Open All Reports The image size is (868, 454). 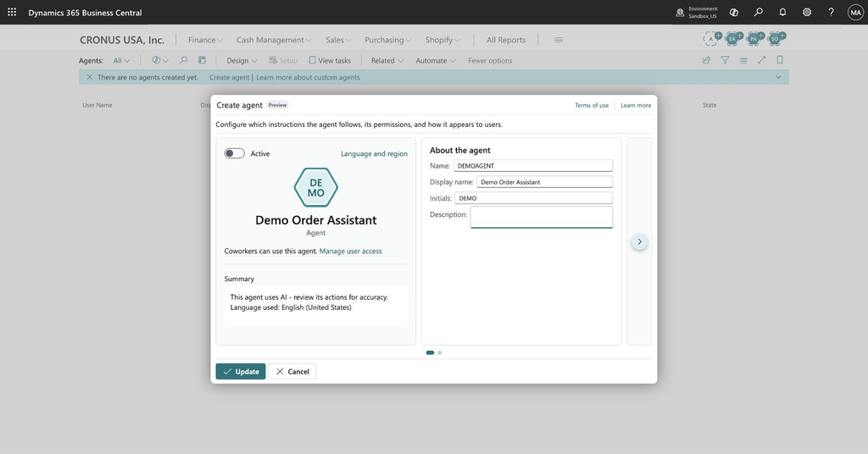[x=506, y=40]
